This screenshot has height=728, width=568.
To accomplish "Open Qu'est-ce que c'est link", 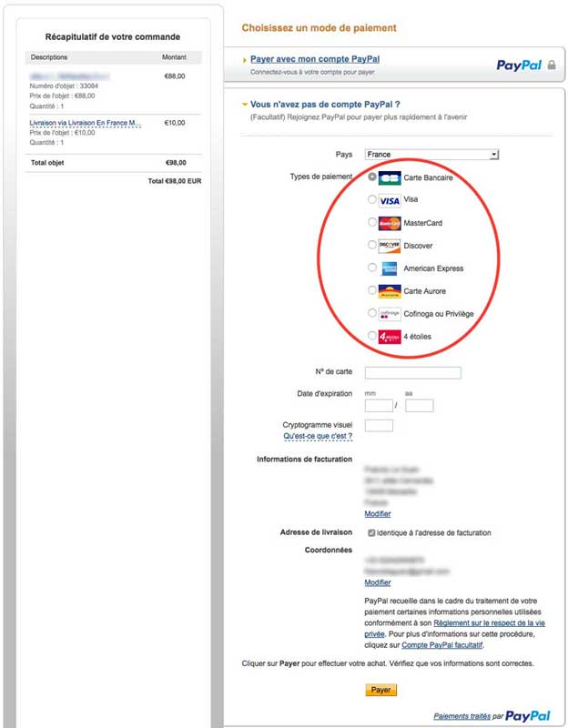I will [x=318, y=436].
